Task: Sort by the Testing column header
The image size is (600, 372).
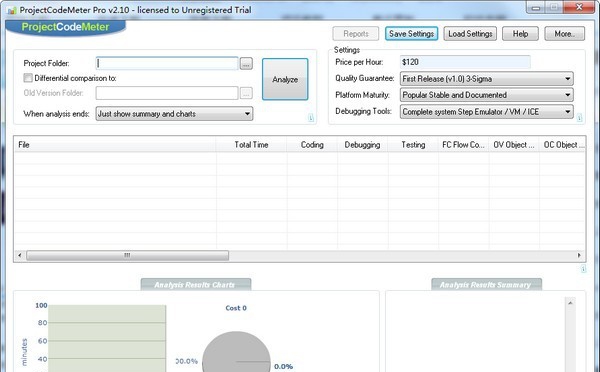Action: pos(413,145)
